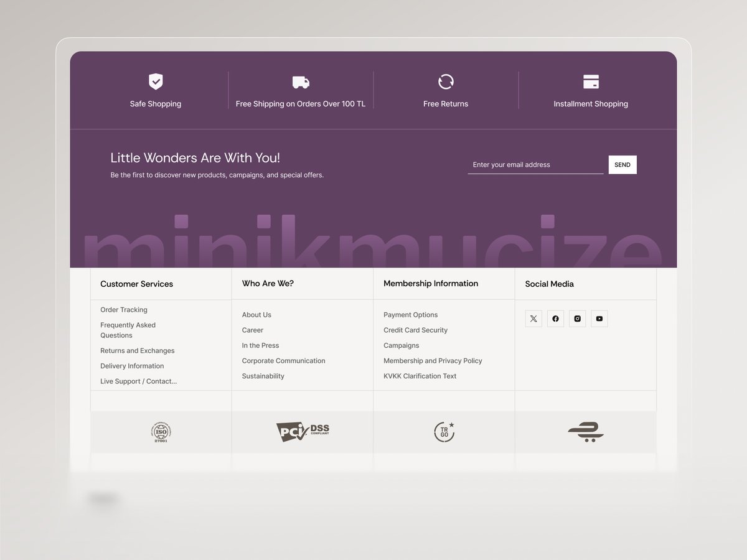Open Live Support / Contact link
Image resolution: width=747 pixels, height=560 pixels.
click(x=139, y=381)
